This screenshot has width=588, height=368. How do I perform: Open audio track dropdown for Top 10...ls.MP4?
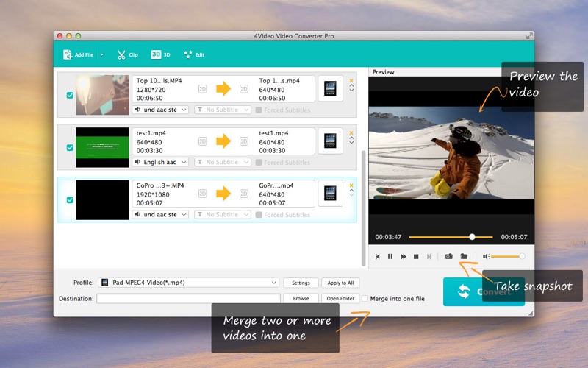click(x=160, y=110)
